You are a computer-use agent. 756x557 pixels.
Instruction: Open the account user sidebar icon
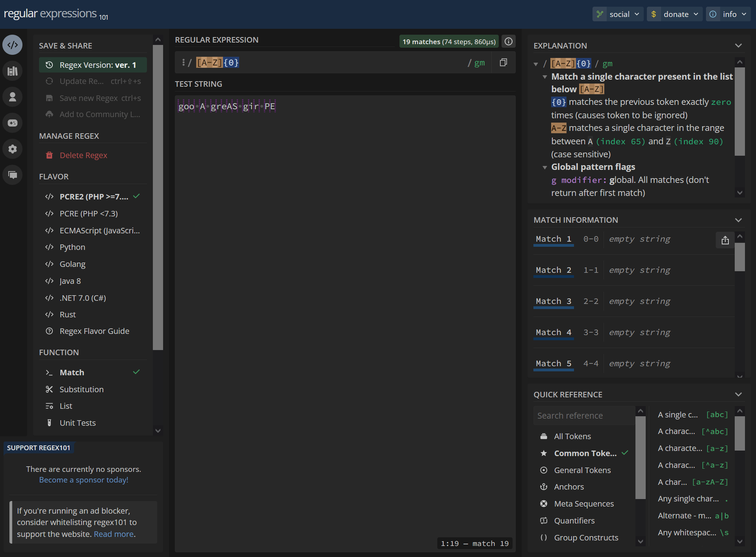13,97
